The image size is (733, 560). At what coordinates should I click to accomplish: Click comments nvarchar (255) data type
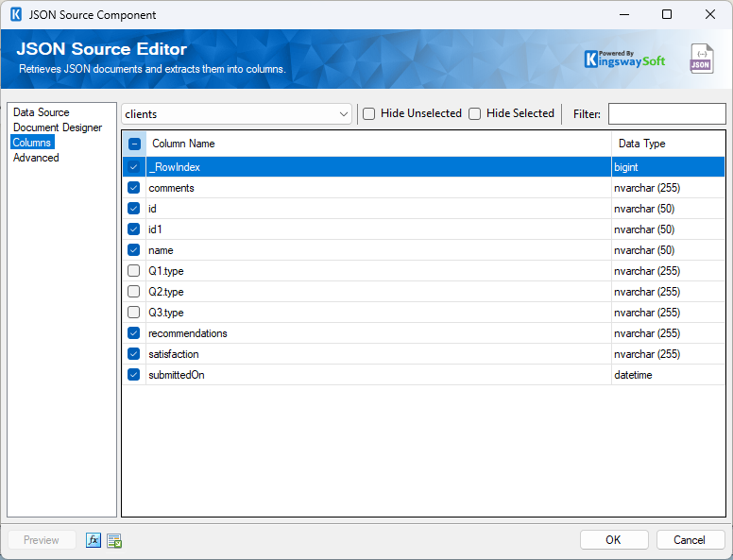tap(668, 187)
